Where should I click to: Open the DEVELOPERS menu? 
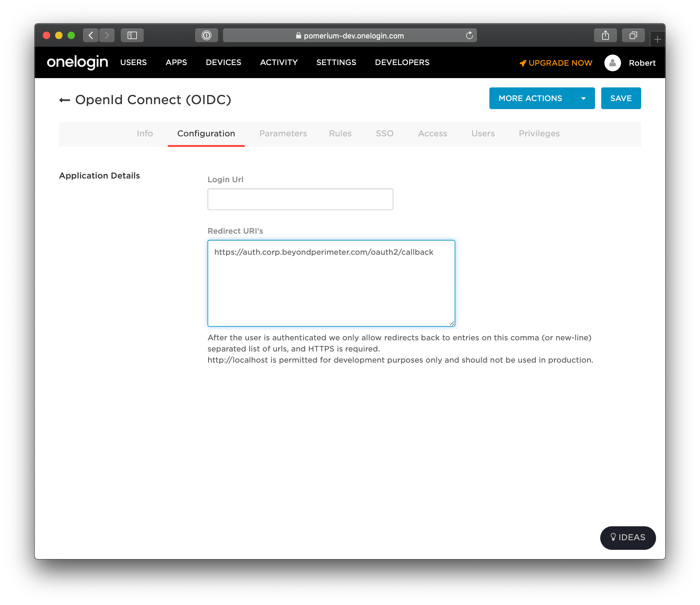coord(402,63)
